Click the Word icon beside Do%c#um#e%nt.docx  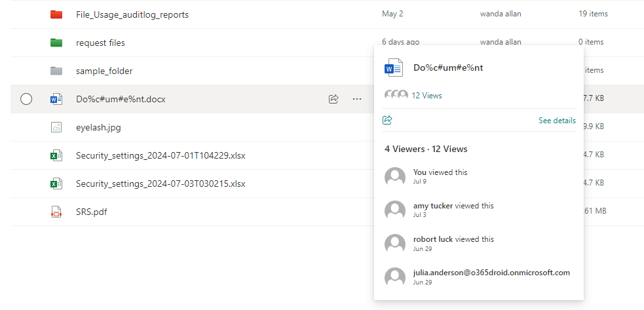(x=56, y=99)
